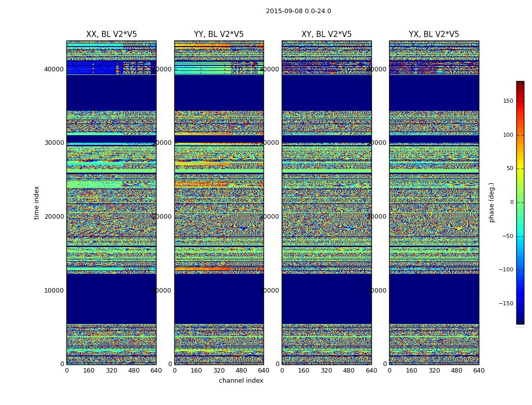Click the 320 x-tick under the XY panel
The height and width of the screenshot is (405, 532).
[326, 371]
